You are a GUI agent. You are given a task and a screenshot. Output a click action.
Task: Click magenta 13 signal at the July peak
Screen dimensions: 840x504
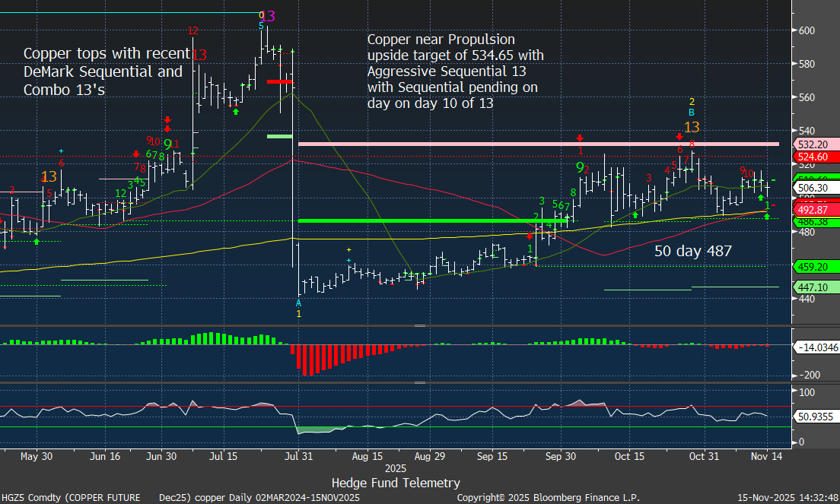point(267,16)
